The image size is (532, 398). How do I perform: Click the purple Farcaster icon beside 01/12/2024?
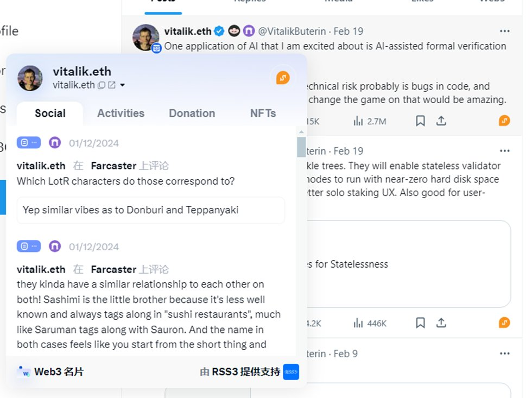(55, 142)
